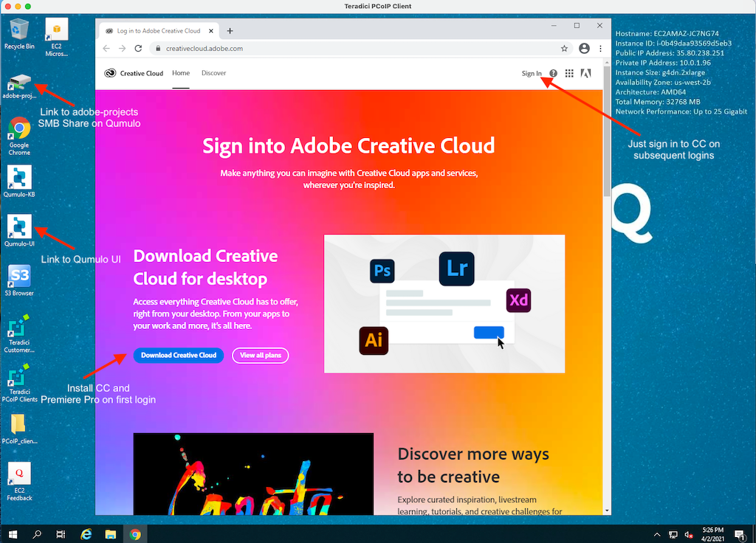756x543 pixels.
Task: Click the Lightroom Lr icon in illustration
Action: 456,269
